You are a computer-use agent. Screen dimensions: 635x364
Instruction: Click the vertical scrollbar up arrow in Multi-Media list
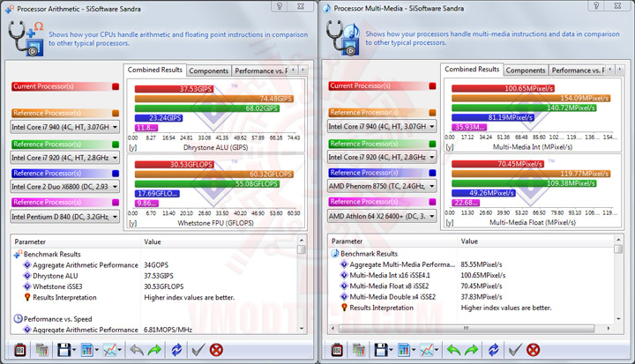point(618,240)
